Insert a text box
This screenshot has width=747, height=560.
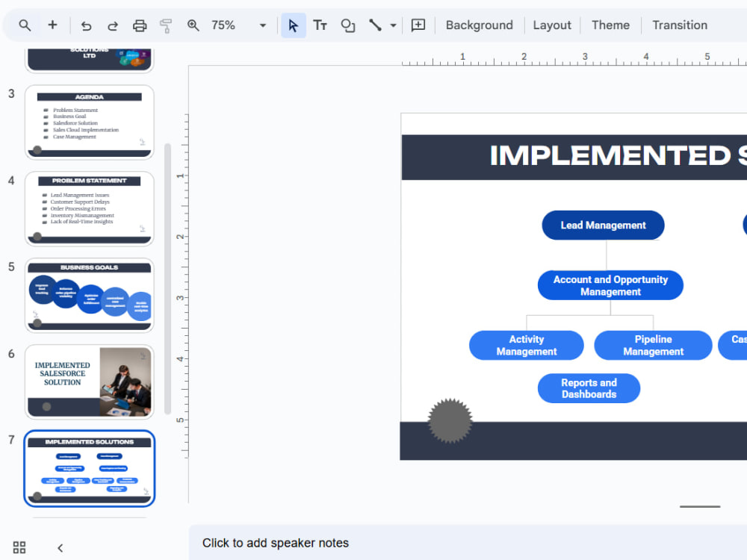pyautogui.click(x=320, y=25)
